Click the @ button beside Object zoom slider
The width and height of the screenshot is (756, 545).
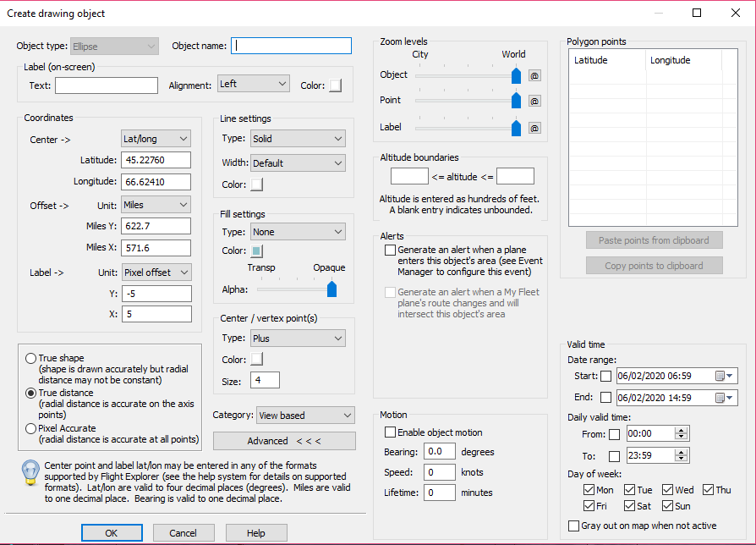534,75
